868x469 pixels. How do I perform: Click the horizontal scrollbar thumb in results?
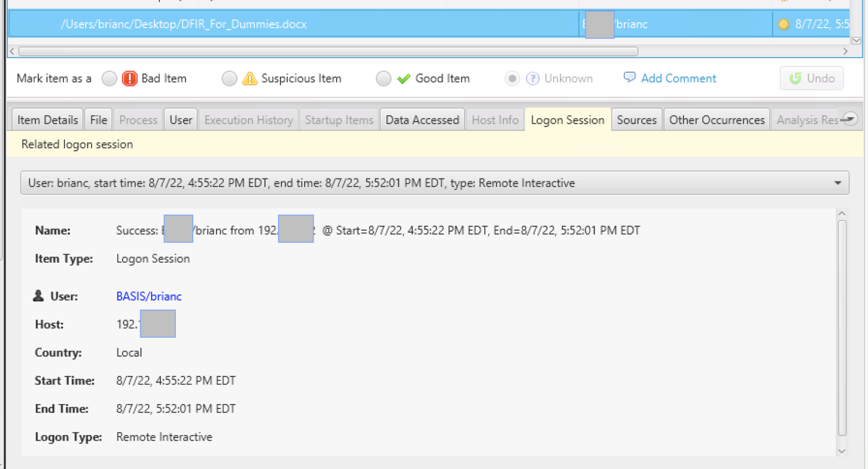point(328,51)
